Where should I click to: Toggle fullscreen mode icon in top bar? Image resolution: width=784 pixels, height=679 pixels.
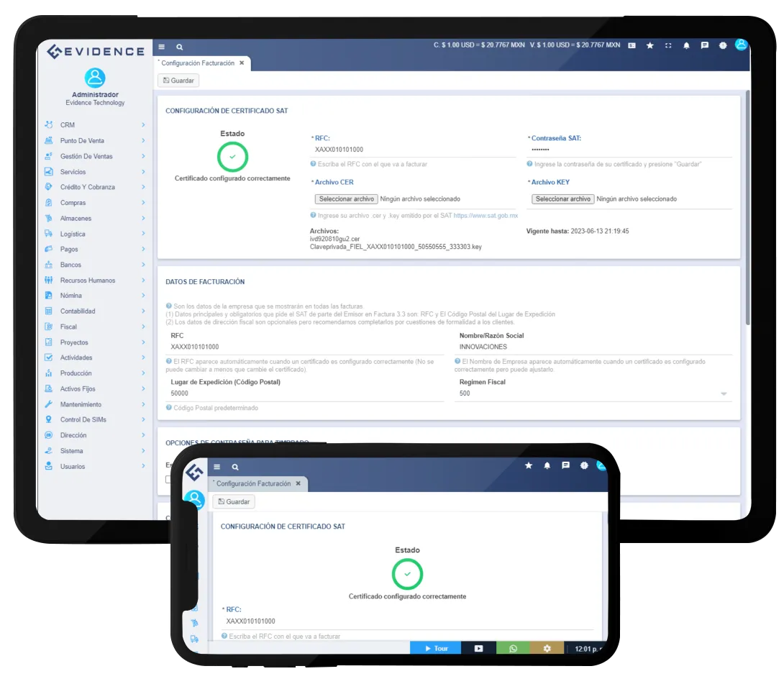[x=668, y=45]
